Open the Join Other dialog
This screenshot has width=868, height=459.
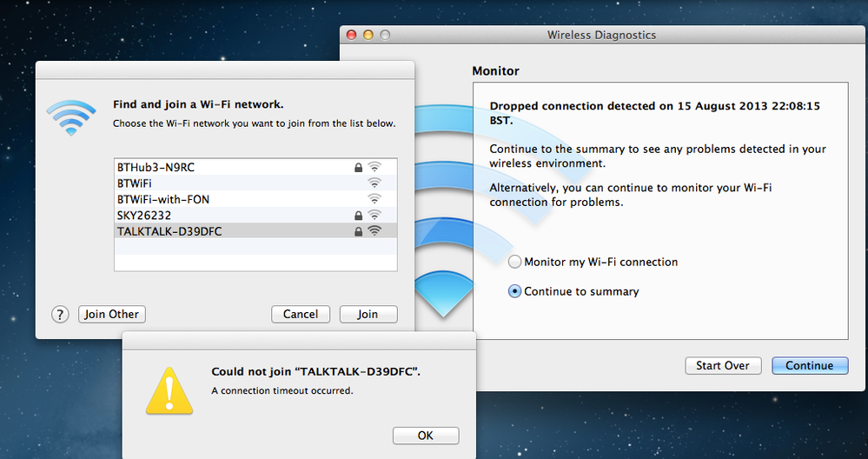[111, 315]
